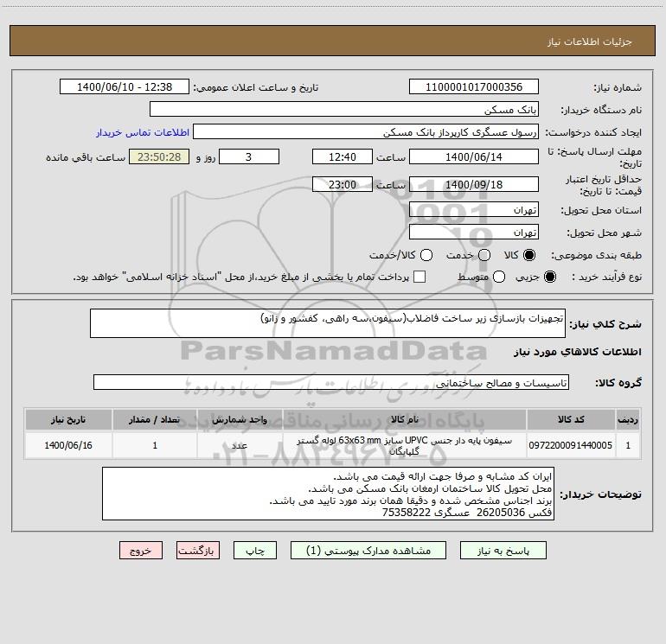
Task: Click the شماره نیاز field 1100001017000356
Action: point(474,87)
